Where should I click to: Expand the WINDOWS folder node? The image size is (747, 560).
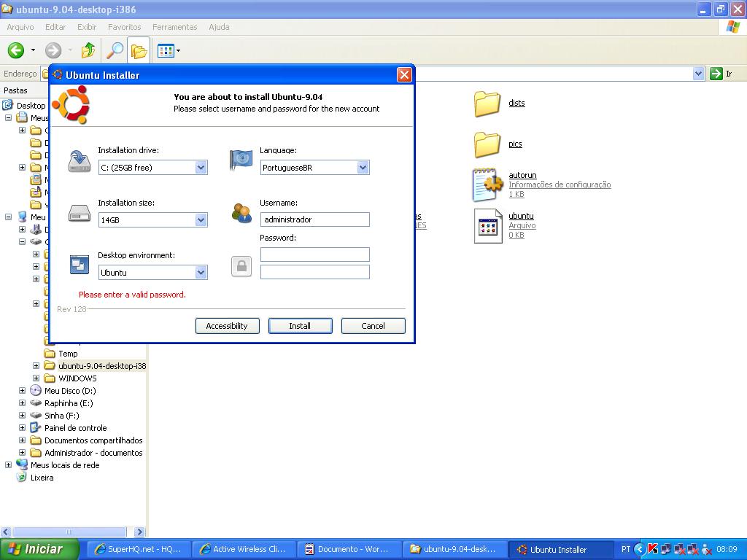[36, 378]
